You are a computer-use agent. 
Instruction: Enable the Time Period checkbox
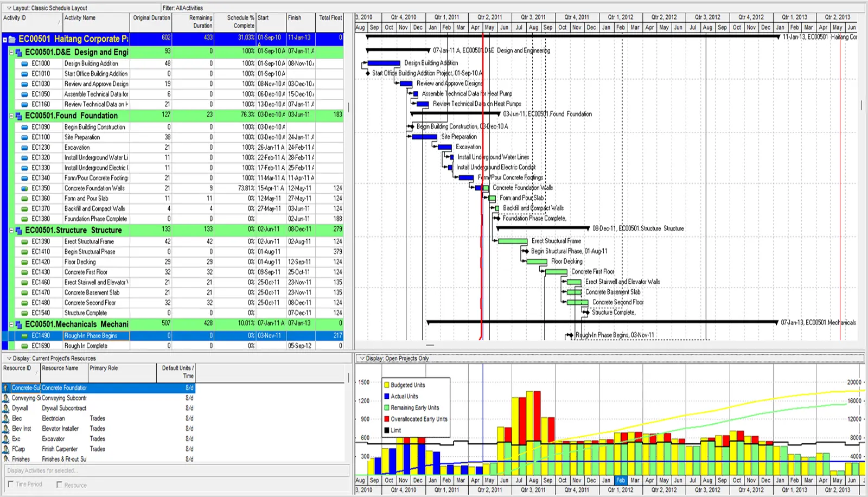pyautogui.click(x=10, y=484)
